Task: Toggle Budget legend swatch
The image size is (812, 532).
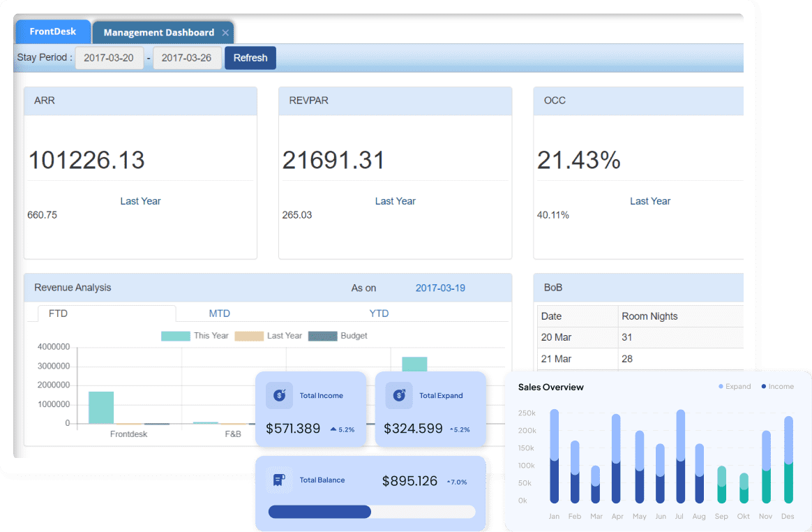Action: point(322,336)
